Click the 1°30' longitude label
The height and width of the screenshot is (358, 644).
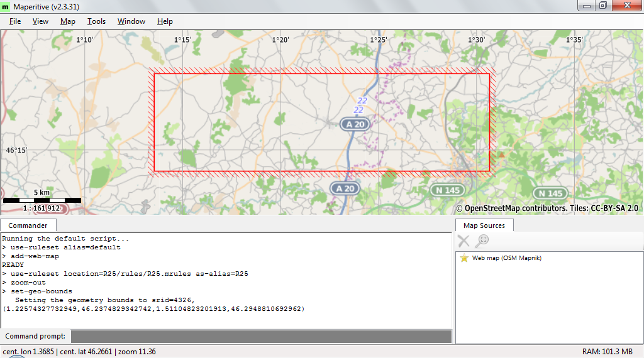click(477, 40)
